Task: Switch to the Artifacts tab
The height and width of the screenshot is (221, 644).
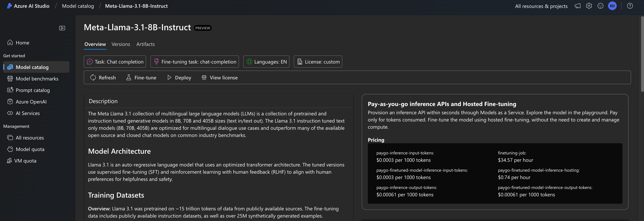Action: coord(145,44)
